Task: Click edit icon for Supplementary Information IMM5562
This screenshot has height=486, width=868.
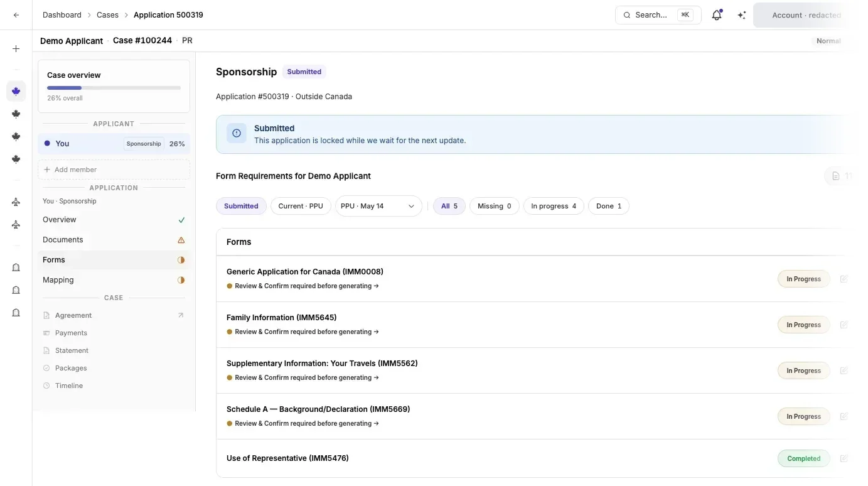Action: (844, 370)
